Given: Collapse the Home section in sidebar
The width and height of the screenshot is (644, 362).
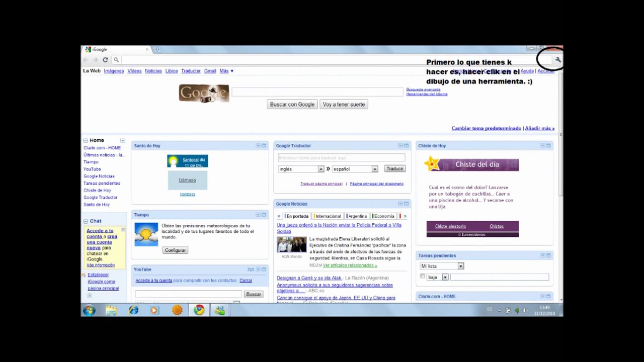Looking at the screenshot, I should tap(86, 141).
